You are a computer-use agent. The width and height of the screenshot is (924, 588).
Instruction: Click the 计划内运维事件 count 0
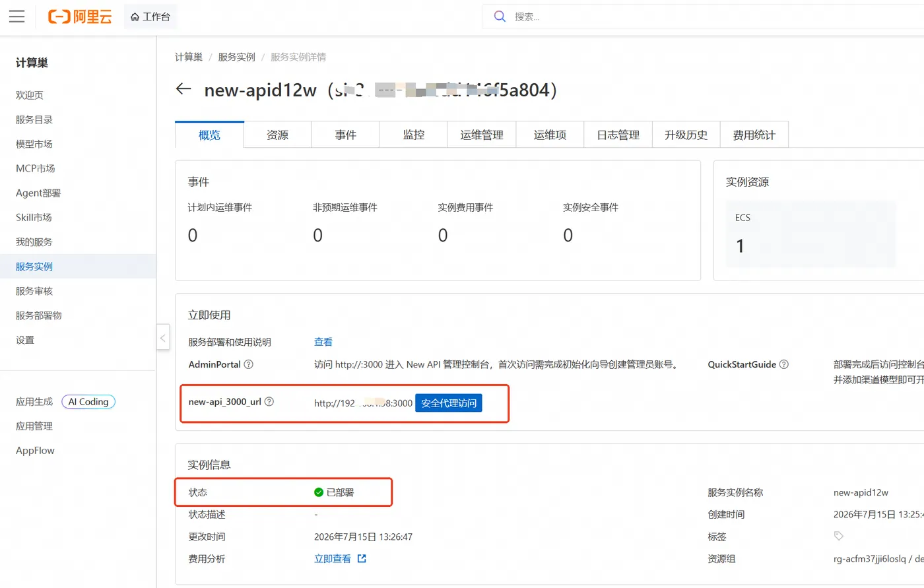point(193,236)
